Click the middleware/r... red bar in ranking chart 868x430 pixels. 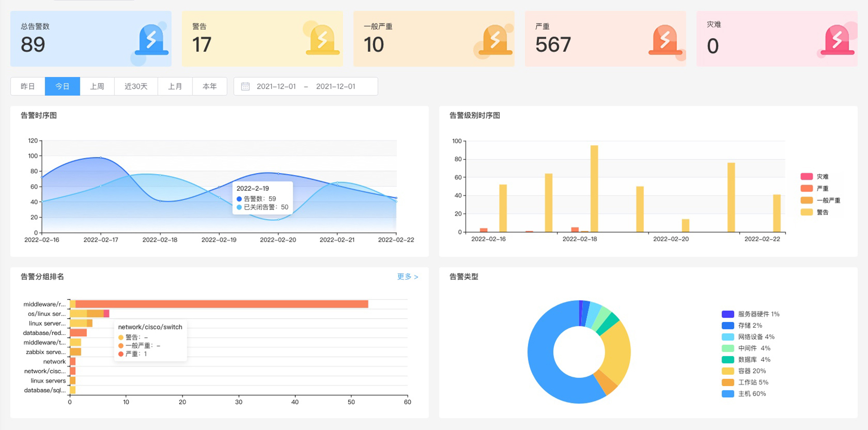click(222, 304)
